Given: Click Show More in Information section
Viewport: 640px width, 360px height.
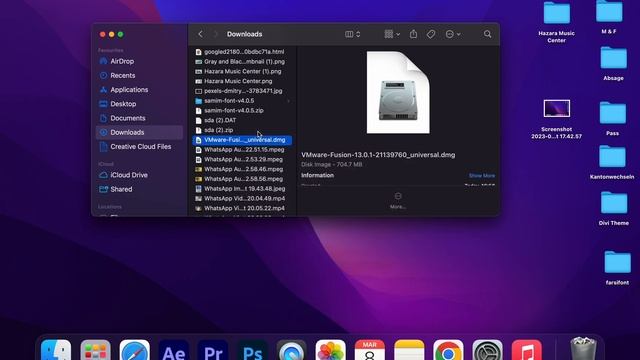Looking at the screenshot, I should [x=482, y=176].
